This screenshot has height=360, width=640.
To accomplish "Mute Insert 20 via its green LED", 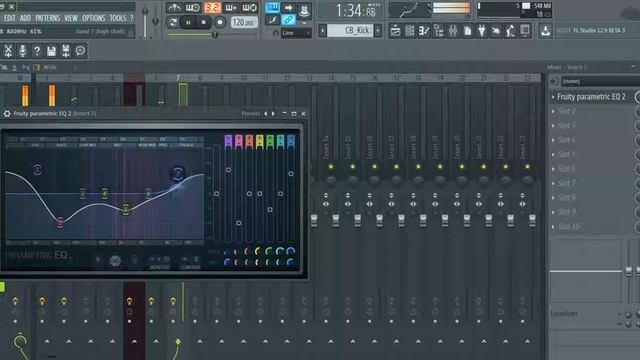I will point(462,167).
